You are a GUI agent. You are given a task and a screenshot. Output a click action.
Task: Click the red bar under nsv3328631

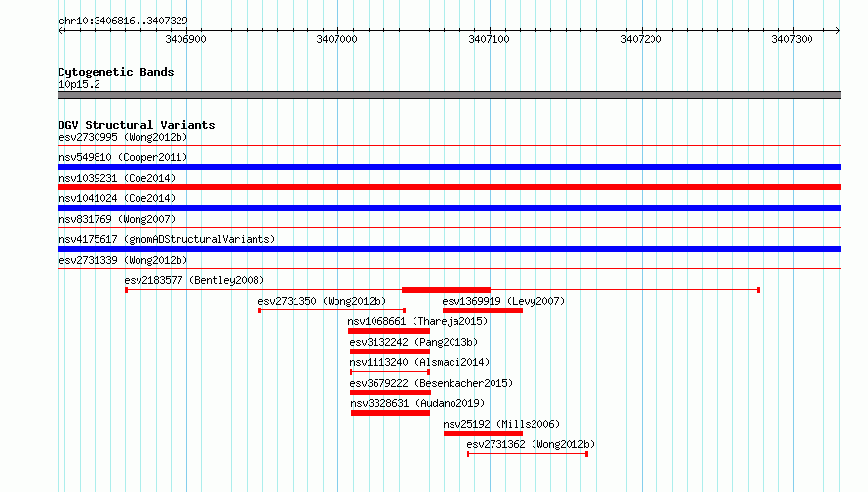pos(391,413)
